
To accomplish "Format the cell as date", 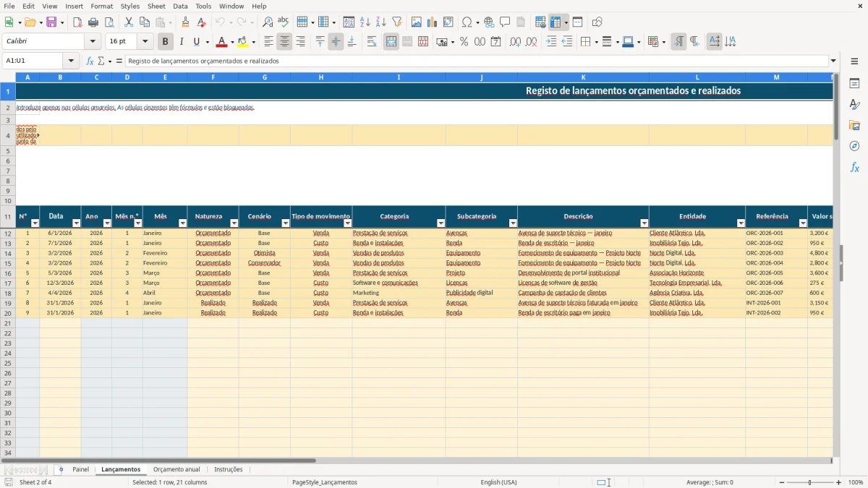I will (495, 42).
